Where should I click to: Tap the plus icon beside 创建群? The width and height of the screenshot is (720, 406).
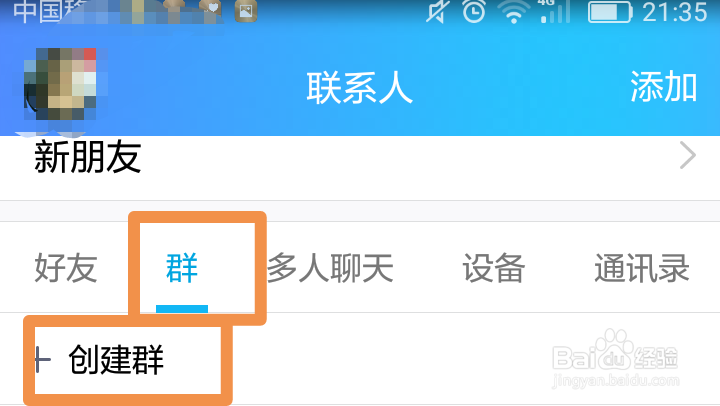pyautogui.click(x=43, y=360)
